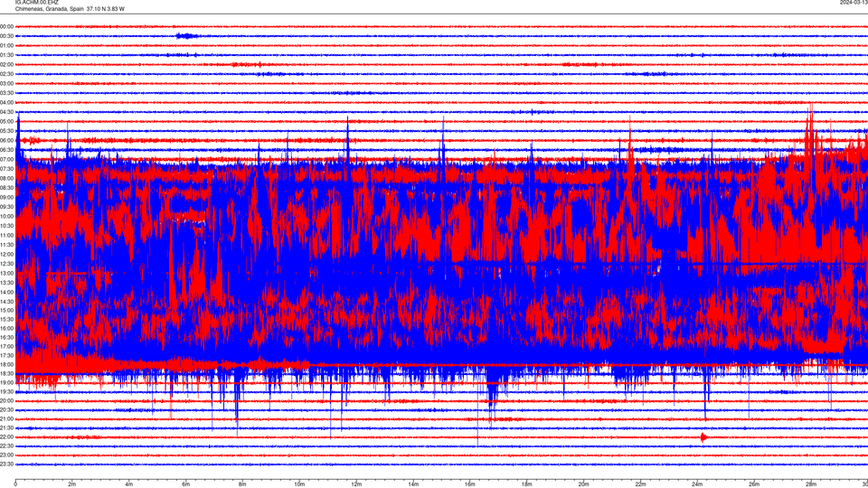Screen dimensions: 868x488
Task: Click the "22:30" time row label
Action: click(x=6, y=446)
